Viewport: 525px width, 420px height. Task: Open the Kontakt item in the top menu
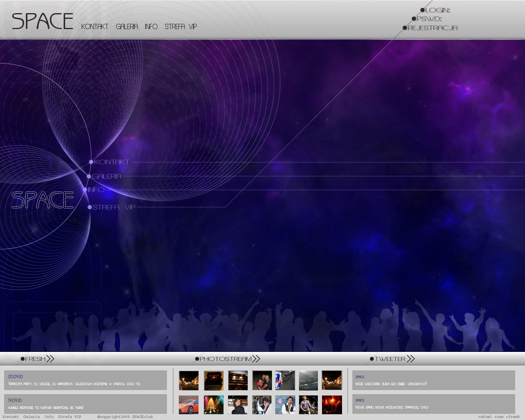click(95, 26)
